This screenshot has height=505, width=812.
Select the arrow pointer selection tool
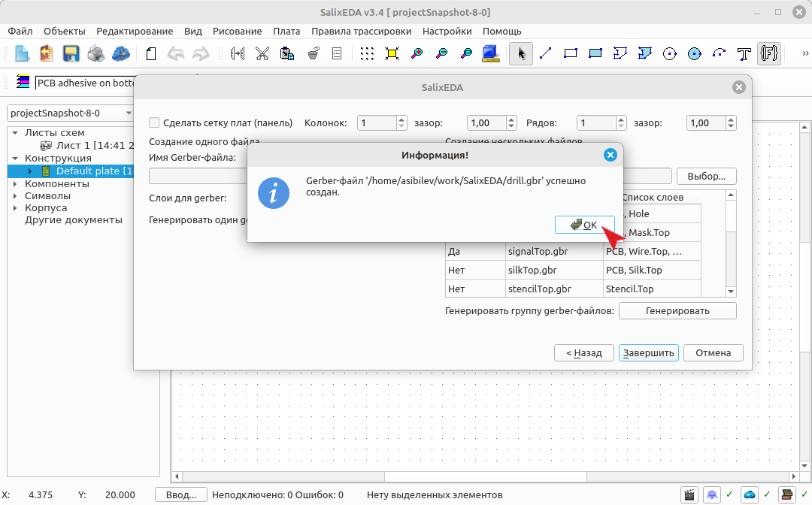coord(521,53)
